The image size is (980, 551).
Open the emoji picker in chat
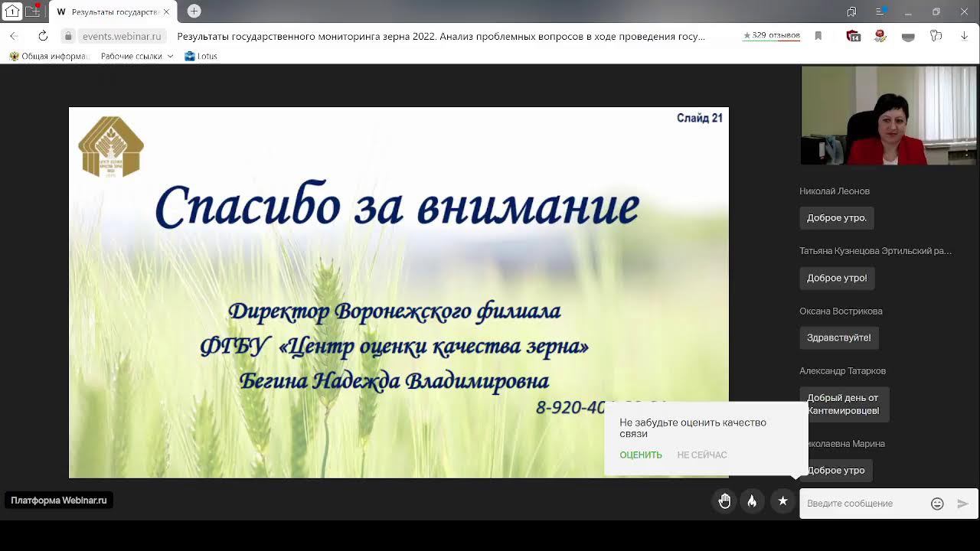click(x=937, y=504)
